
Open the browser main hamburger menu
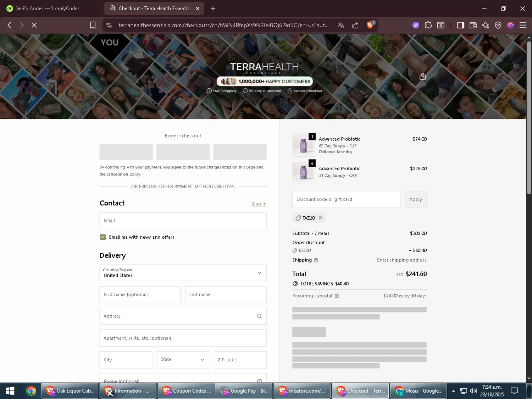pyautogui.click(x=523, y=25)
